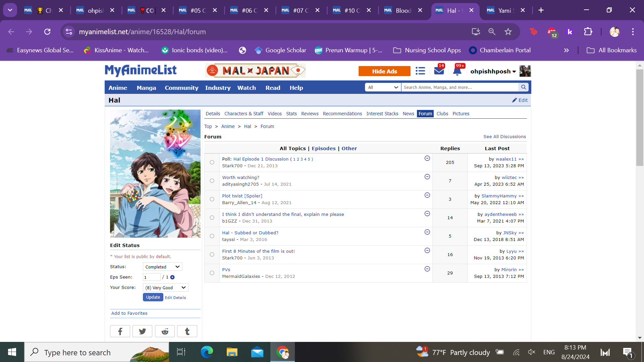Click the search magnifier button

click(x=523, y=87)
